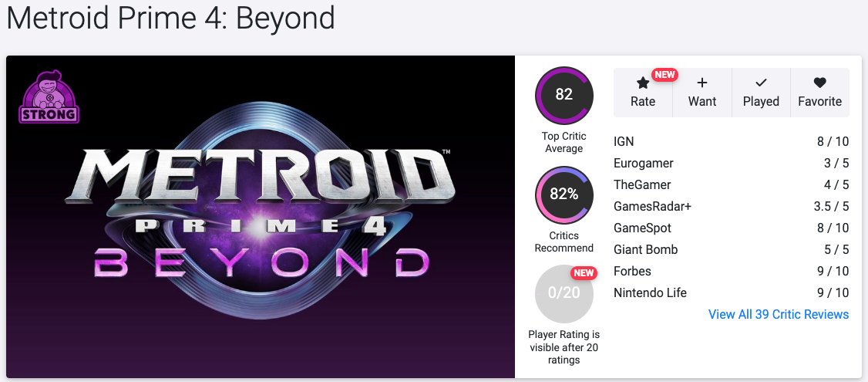868x382 pixels.
Task: View the Forbes review
Action: [x=632, y=271]
